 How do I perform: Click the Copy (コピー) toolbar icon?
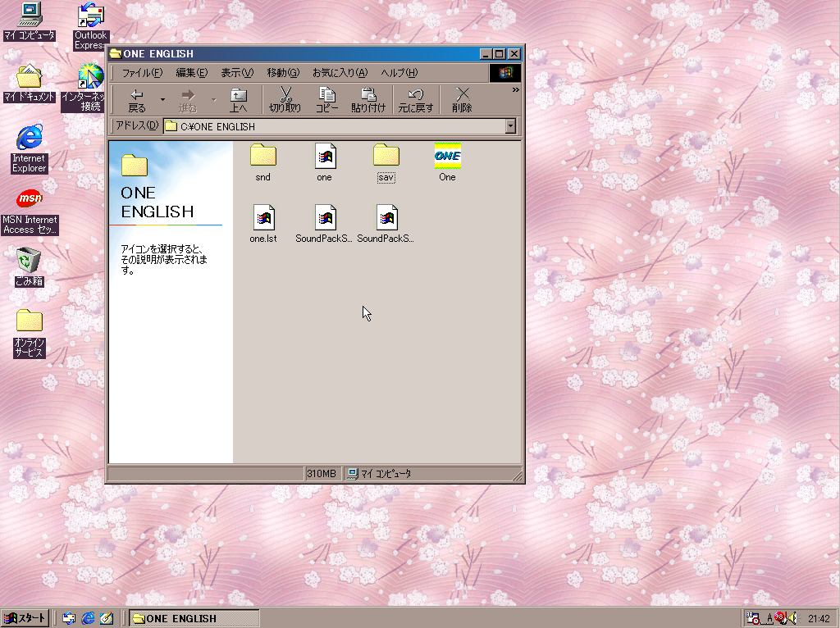point(326,99)
